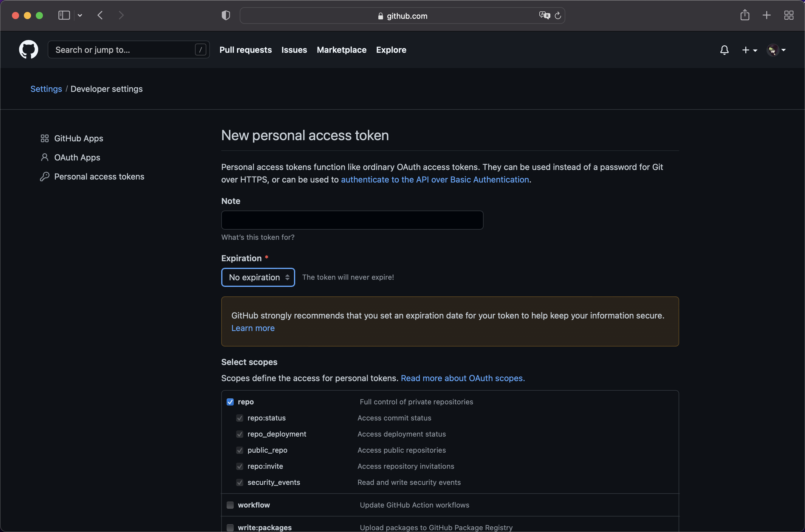Click into the Note text field

352,220
